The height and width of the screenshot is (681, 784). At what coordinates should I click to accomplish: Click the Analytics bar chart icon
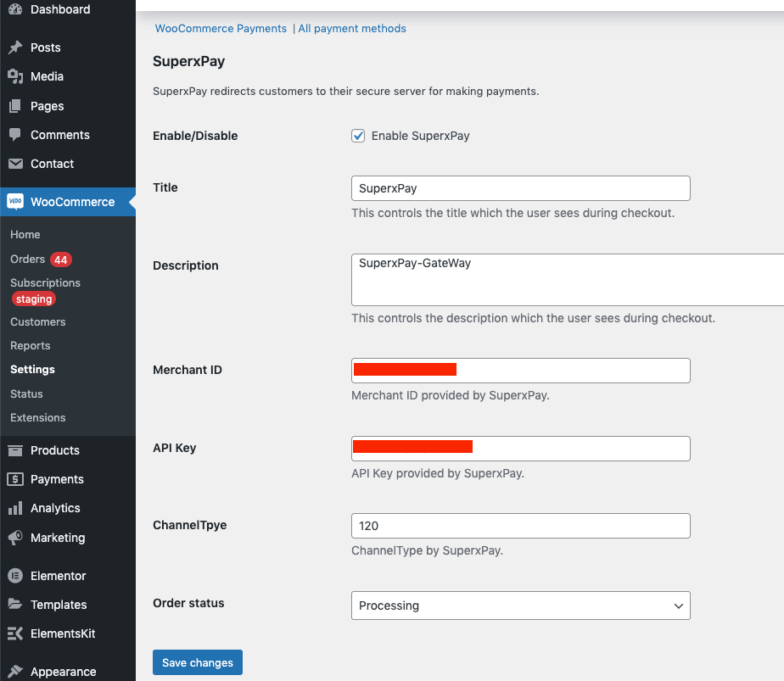tap(15, 508)
